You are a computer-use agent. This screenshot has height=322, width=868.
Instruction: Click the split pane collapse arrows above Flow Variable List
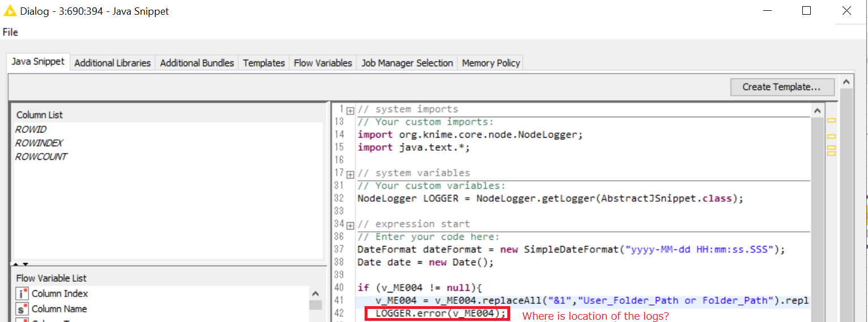coord(21,264)
